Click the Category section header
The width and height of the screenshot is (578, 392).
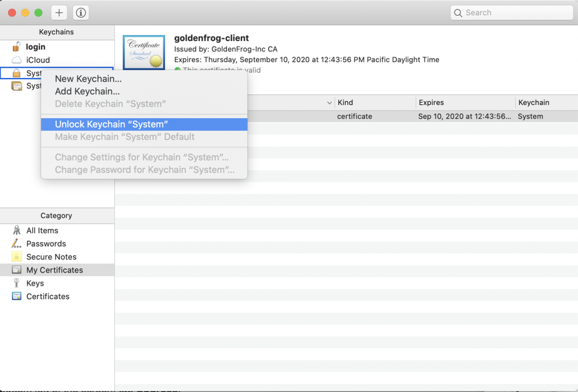pyautogui.click(x=56, y=216)
